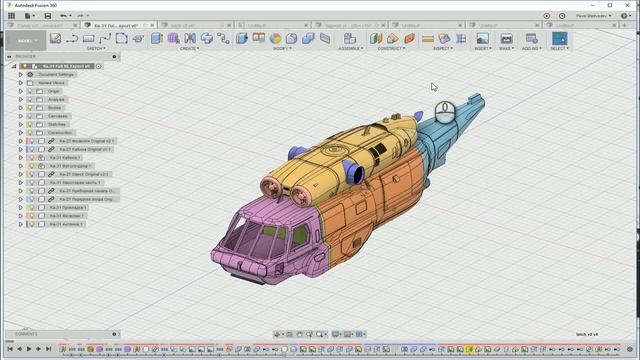
Task: Toggle visibility bulb of Origin folder
Action: tap(30, 91)
